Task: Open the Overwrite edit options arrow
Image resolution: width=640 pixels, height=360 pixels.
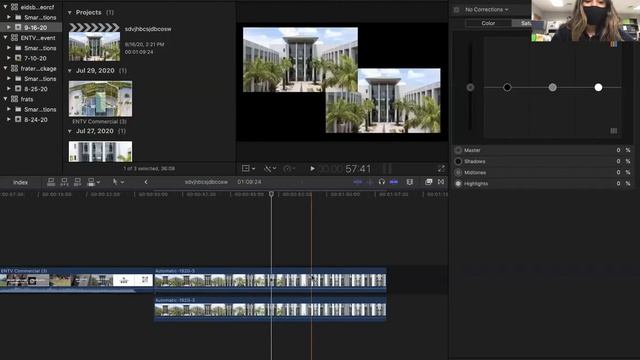Action: click(98, 182)
